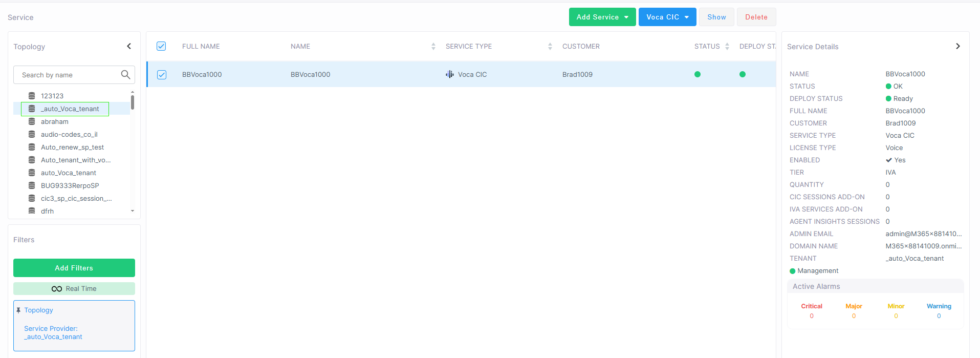Click the green STATUS indicator dot in row
This screenshot has height=358, width=980.
point(698,74)
